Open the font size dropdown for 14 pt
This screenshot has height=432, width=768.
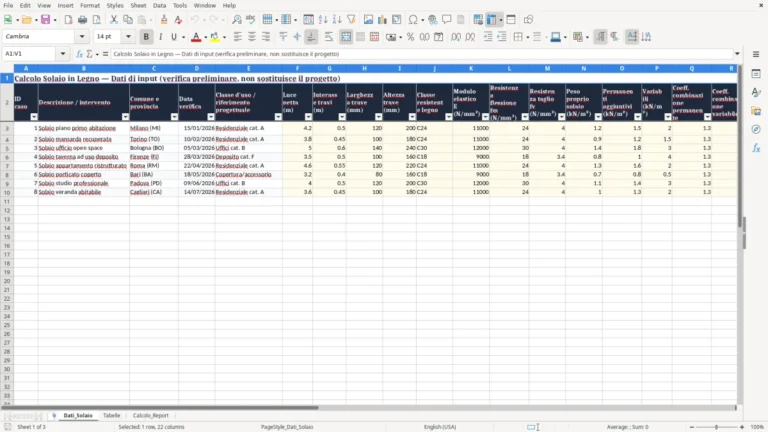[128, 37]
